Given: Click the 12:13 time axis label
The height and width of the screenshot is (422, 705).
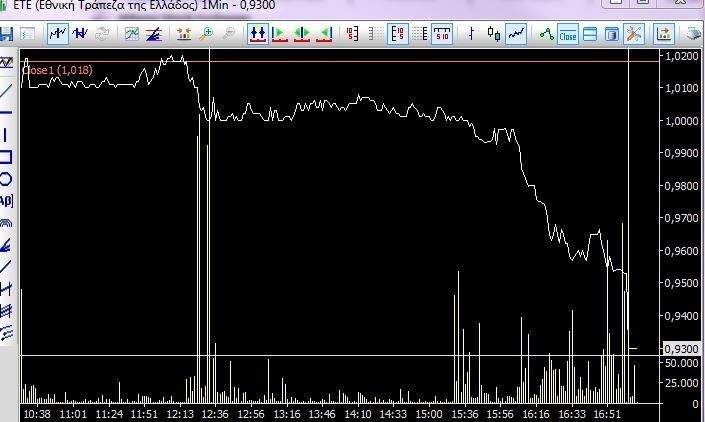Looking at the screenshot, I should [179, 414].
